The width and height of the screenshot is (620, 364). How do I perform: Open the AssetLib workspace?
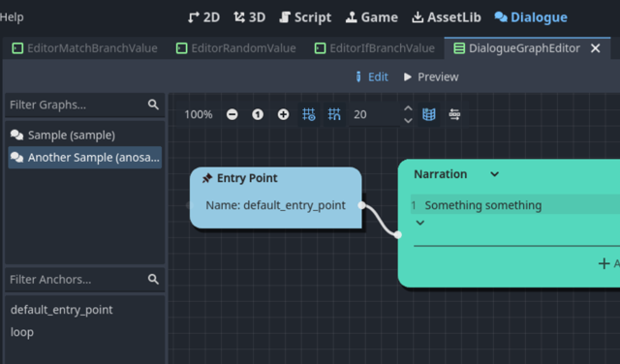[447, 17]
